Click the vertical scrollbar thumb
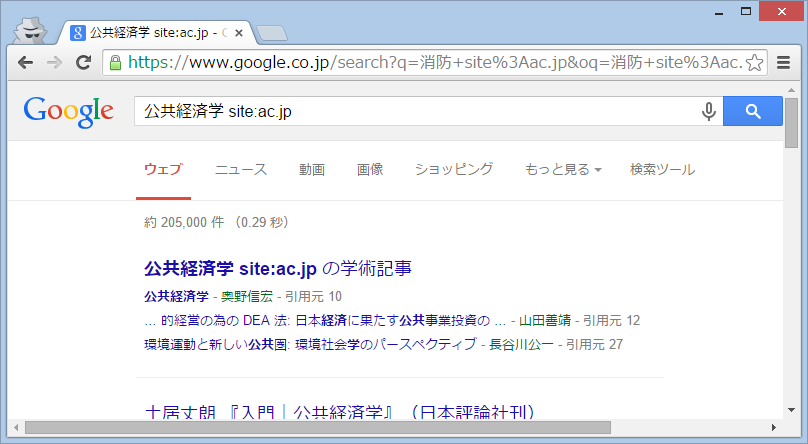Viewport: 808px width, 444px height. point(792,123)
